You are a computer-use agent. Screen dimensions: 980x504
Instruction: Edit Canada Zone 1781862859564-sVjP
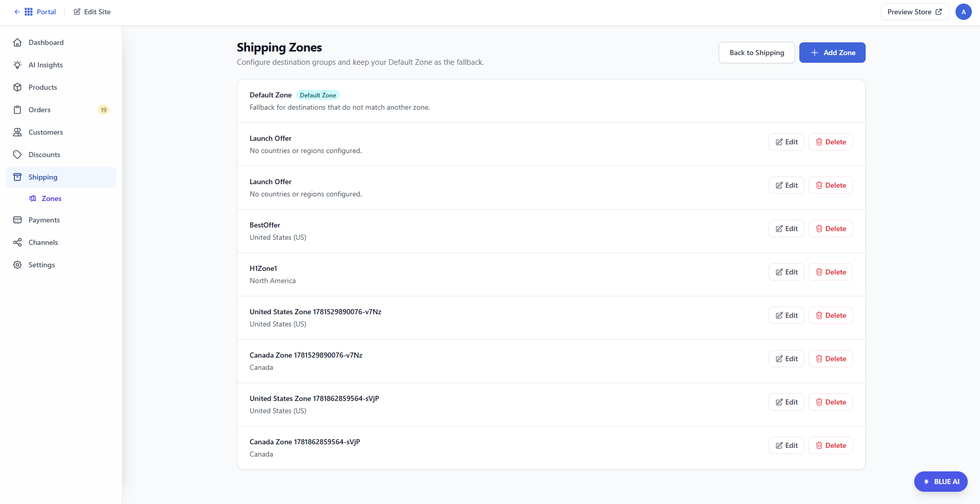pos(786,445)
